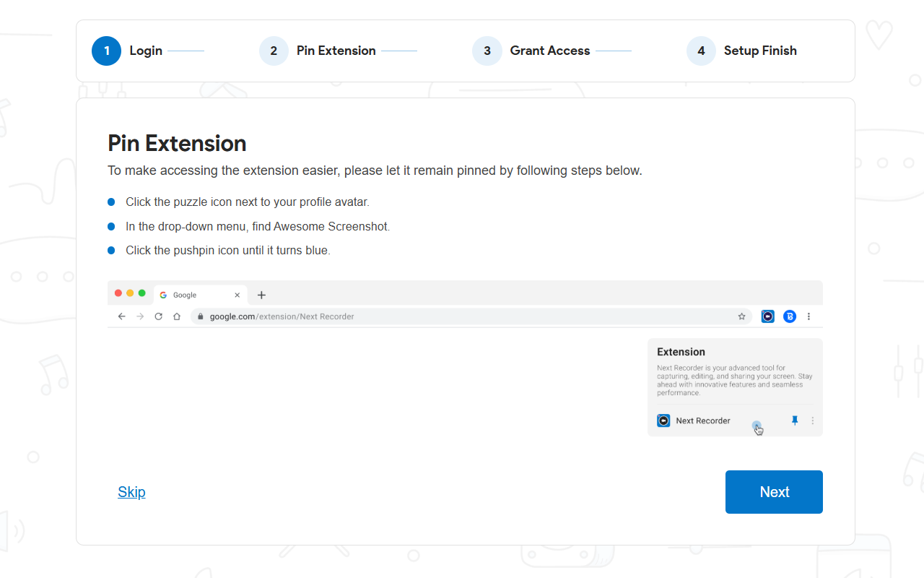The height and width of the screenshot is (578, 924).
Task: Open a new tab with the plus button
Action: [261, 295]
